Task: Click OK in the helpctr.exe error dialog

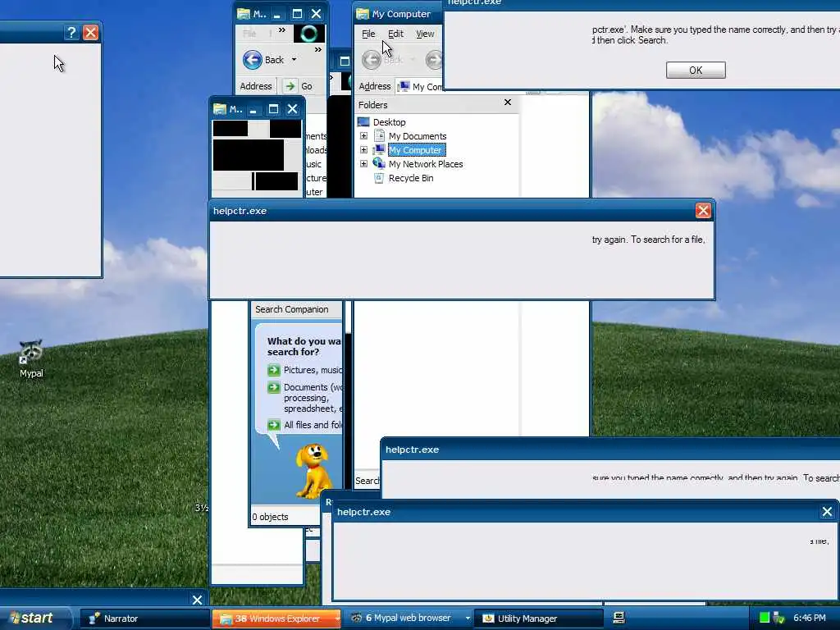Action: pos(696,71)
